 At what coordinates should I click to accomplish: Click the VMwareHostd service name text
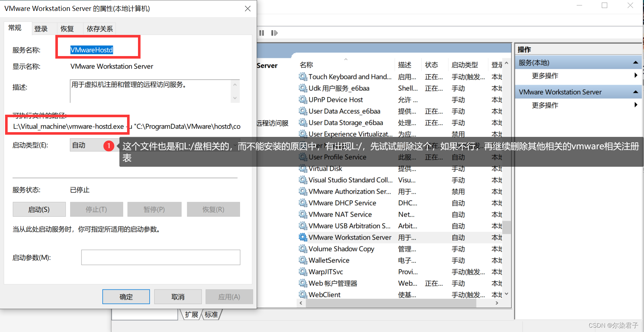pos(92,50)
